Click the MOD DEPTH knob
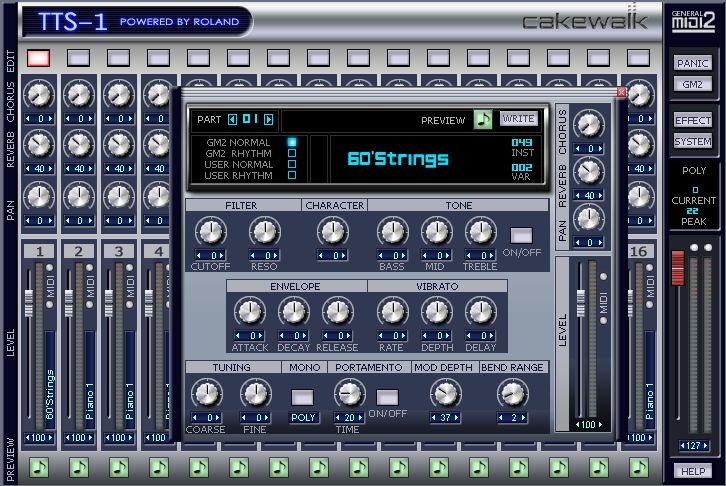The image size is (726, 486). coord(445,393)
